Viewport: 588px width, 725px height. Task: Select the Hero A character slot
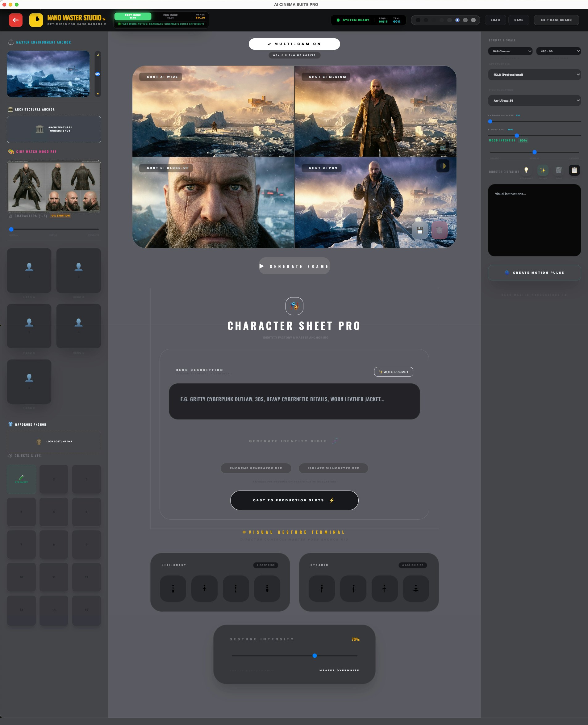point(29,270)
